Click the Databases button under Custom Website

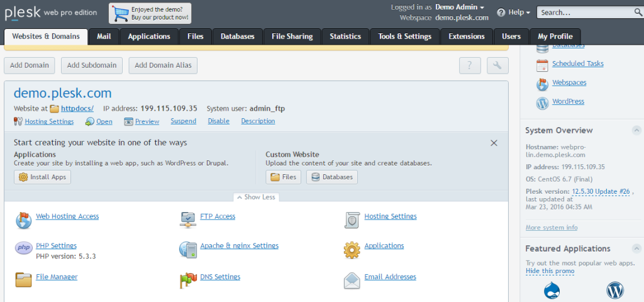pyautogui.click(x=332, y=177)
